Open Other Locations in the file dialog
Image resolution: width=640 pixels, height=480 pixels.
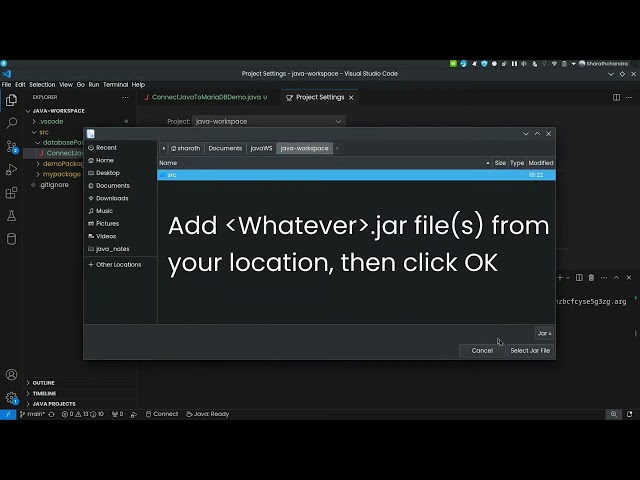click(118, 264)
